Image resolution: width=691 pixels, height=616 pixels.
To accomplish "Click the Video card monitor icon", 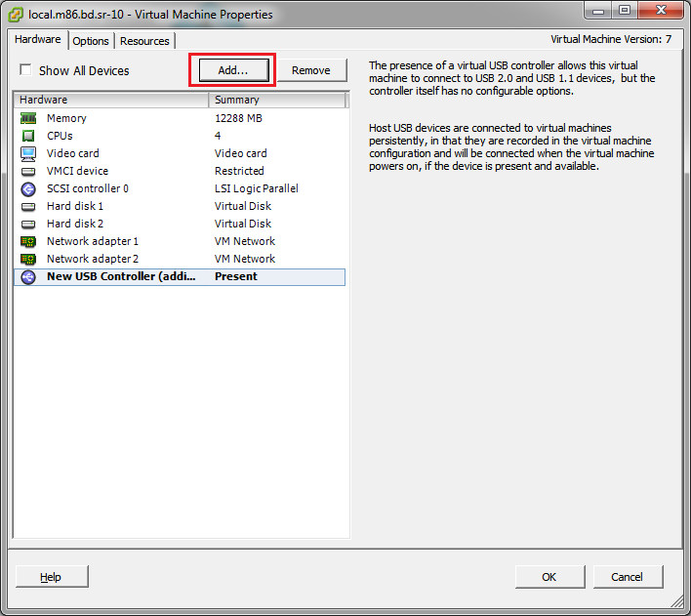I will 28,153.
